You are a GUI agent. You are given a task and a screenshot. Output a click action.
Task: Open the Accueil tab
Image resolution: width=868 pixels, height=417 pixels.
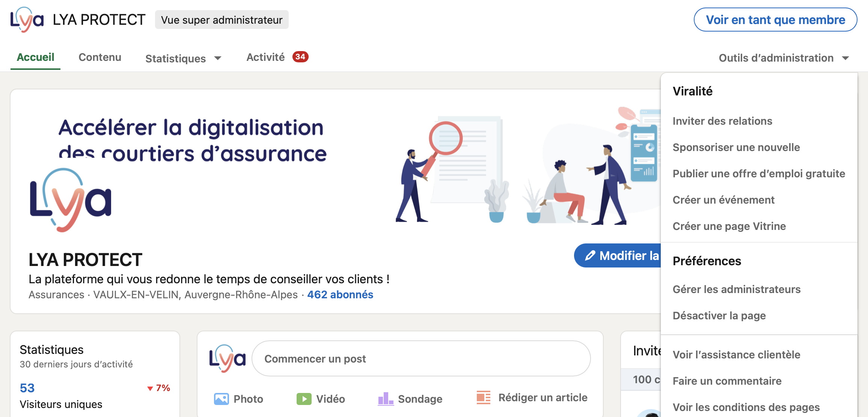(x=35, y=57)
